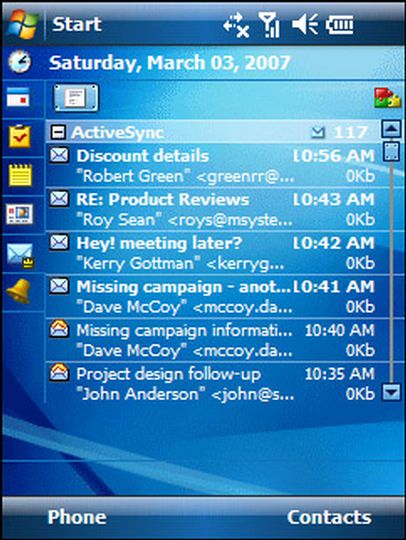Click the small mail icon next to 117
Image resolution: width=406 pixels, height=540 pixels.
318,133
